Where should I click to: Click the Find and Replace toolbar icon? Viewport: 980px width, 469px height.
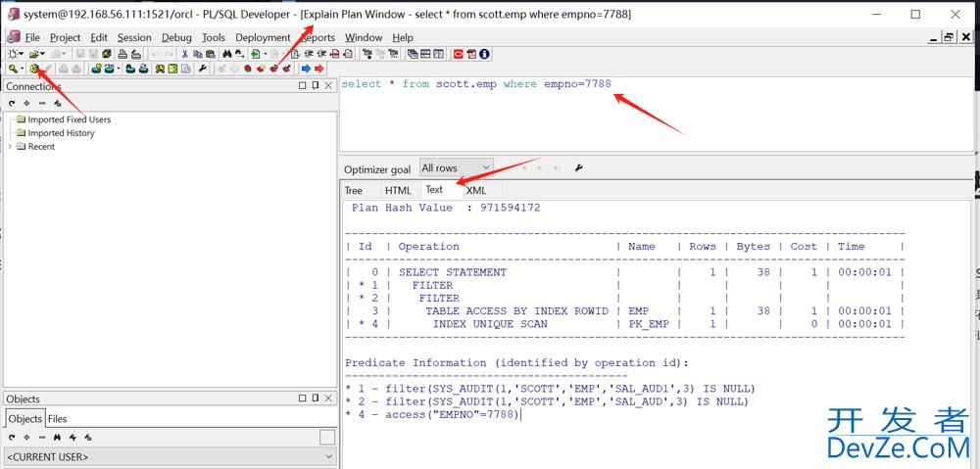pyautogui.click(x=239, y=54)
